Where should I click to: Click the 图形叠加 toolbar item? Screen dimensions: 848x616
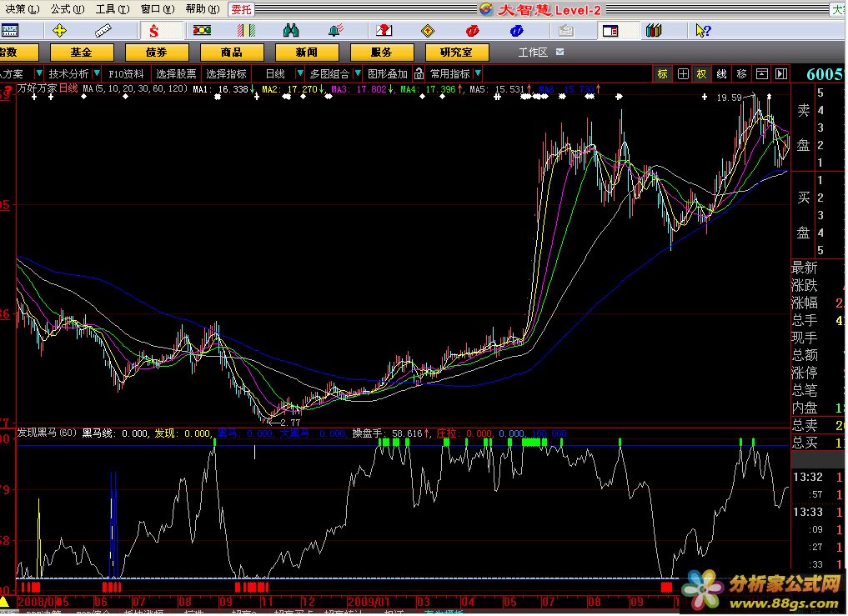387,74
